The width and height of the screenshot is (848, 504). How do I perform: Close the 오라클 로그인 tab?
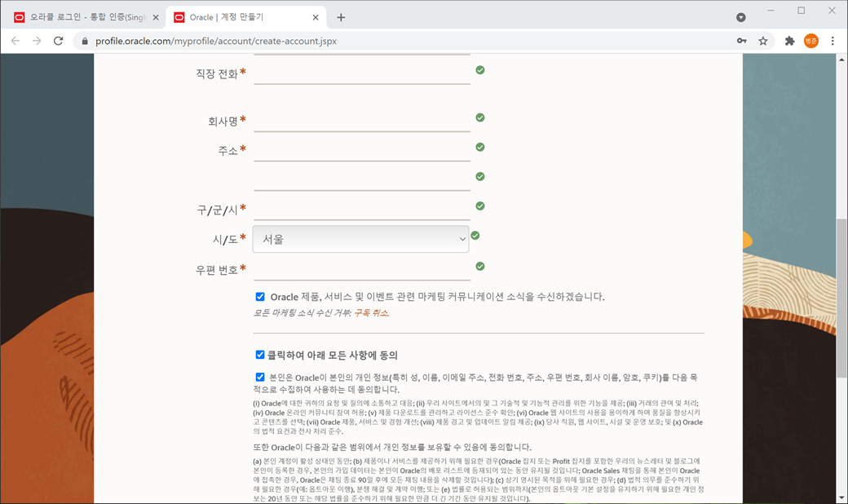156,17
